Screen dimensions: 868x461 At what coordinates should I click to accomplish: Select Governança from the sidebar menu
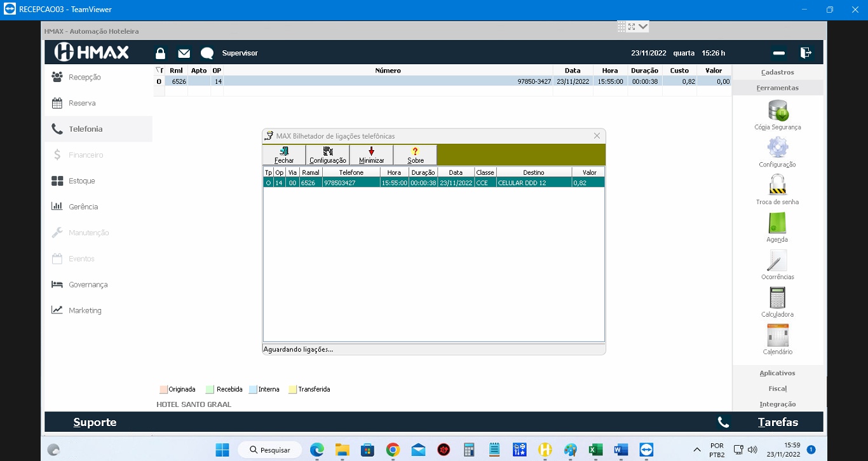click(88, 285)
